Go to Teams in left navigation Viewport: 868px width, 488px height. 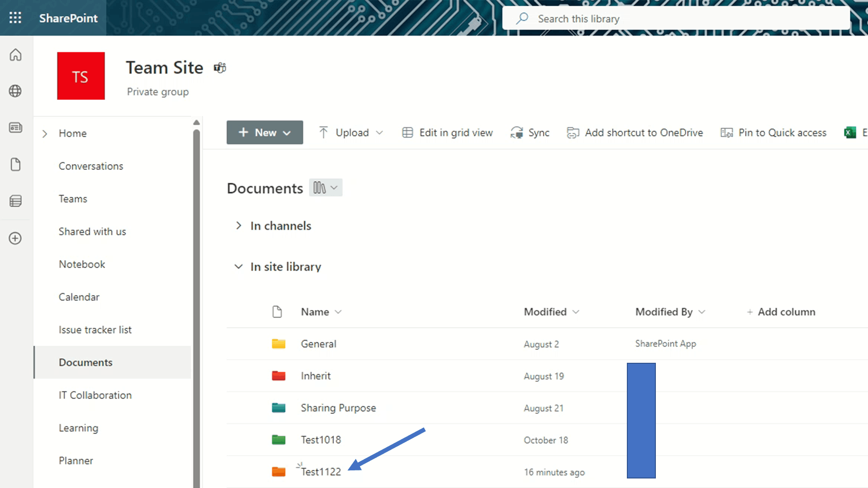pos(73,199)
